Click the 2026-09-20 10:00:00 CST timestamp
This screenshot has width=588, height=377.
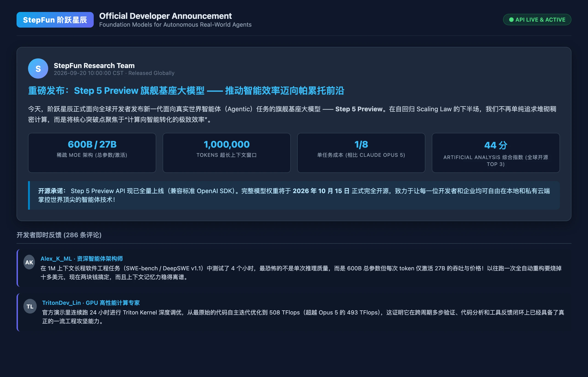tap(88, 73)
